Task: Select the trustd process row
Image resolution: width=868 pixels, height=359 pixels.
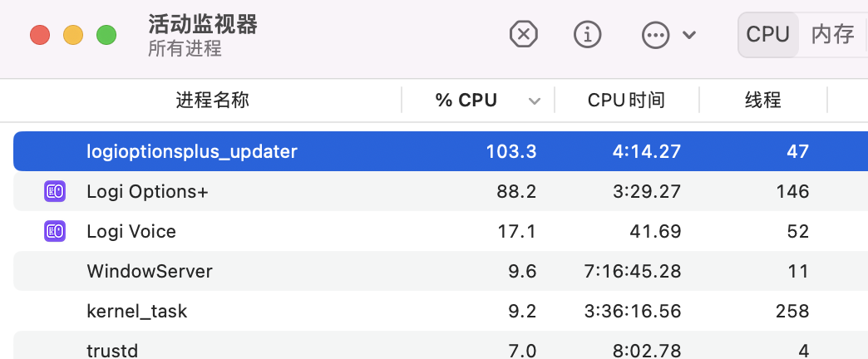Action: 108,349
